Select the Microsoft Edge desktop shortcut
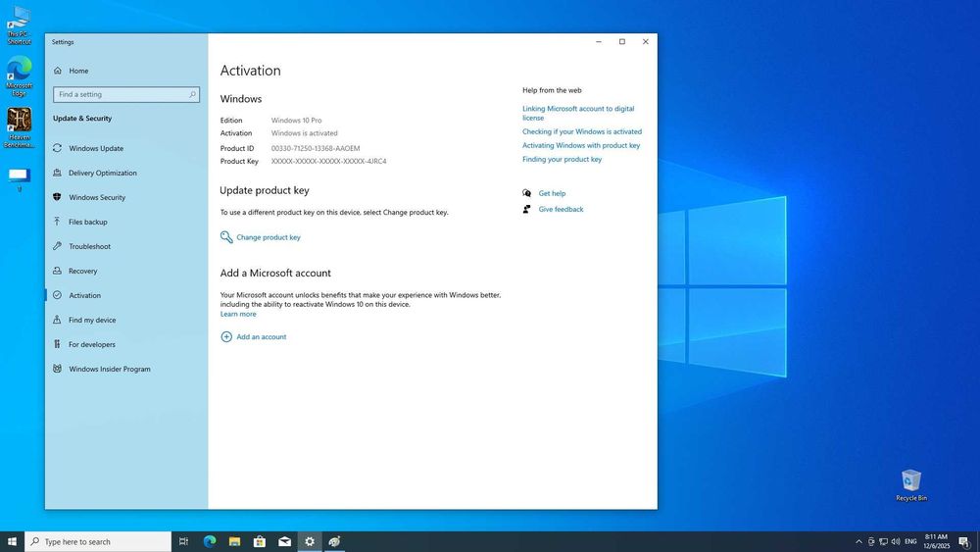The width and height of the screenshot is (980, 552). point(19,76)
